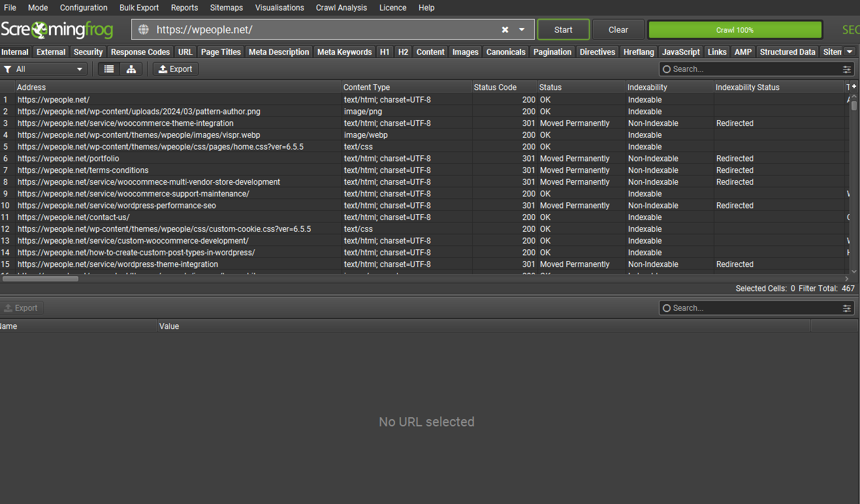Switch to list view icon
Viewport: 860px width, 504px height.
tap(109, 69)
